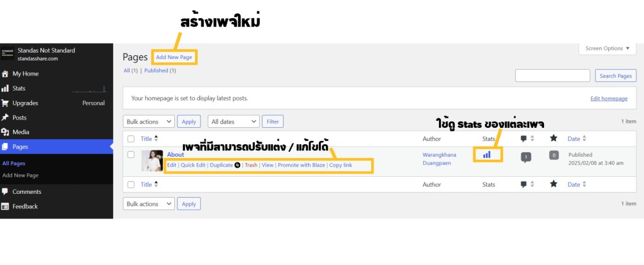This screenshot has width=644, height=265.
Task: Click the comments column header bubble icon
Action: [524, 138]
